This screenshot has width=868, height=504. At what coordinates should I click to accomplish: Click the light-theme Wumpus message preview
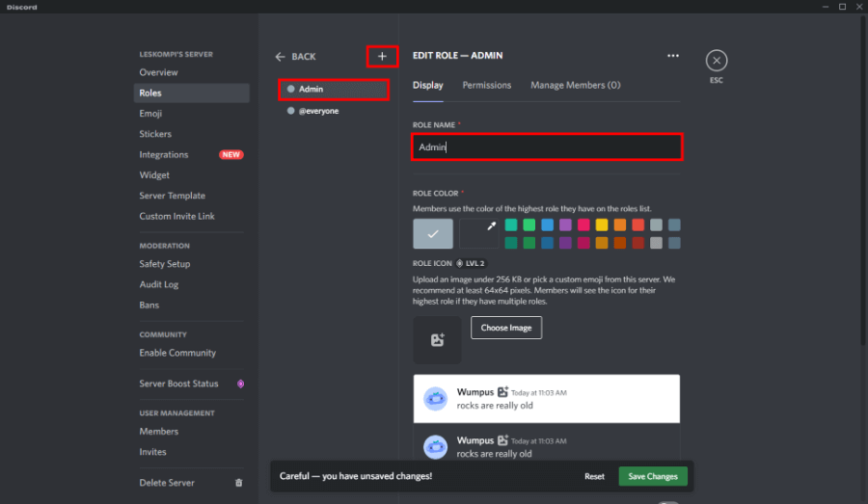(x=547, y=399)
